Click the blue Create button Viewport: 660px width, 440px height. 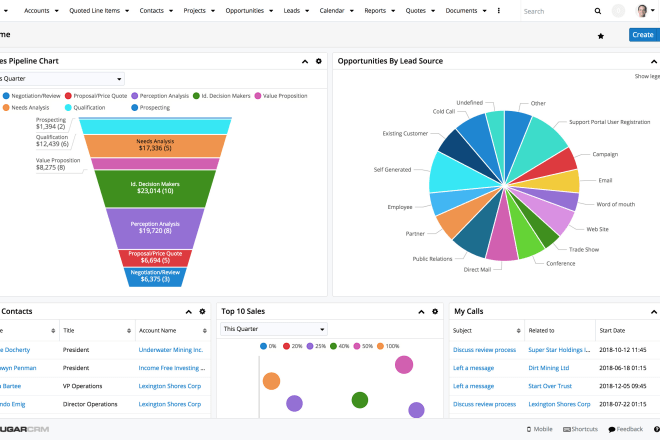point(644,35)
